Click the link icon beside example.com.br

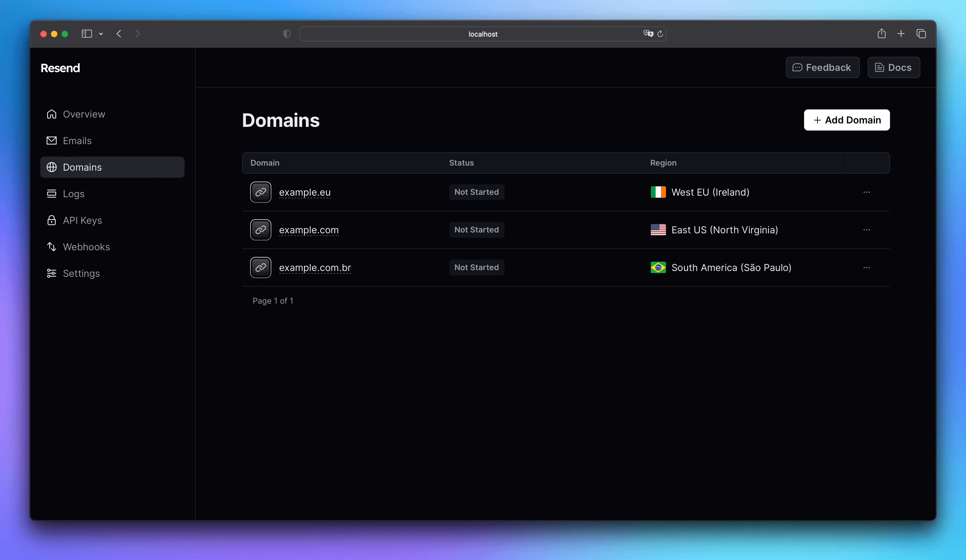click(x=261, y=267)
